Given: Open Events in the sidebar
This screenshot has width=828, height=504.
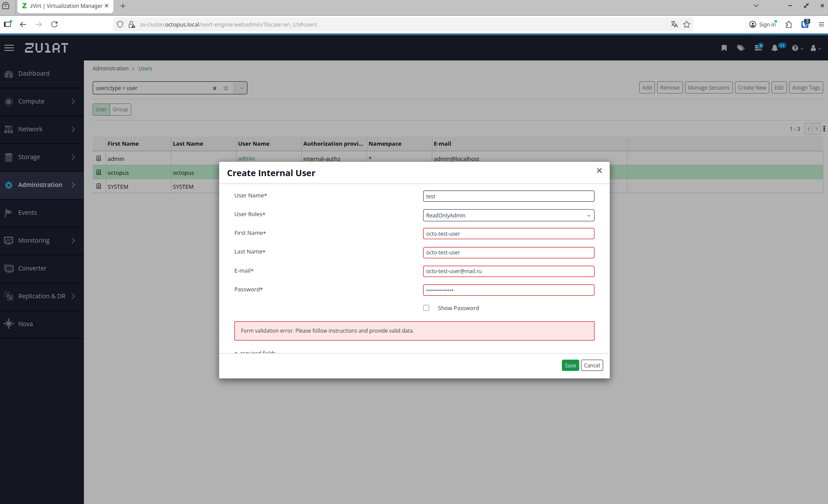Looking at the screenshot, I should tap(42, 213).
